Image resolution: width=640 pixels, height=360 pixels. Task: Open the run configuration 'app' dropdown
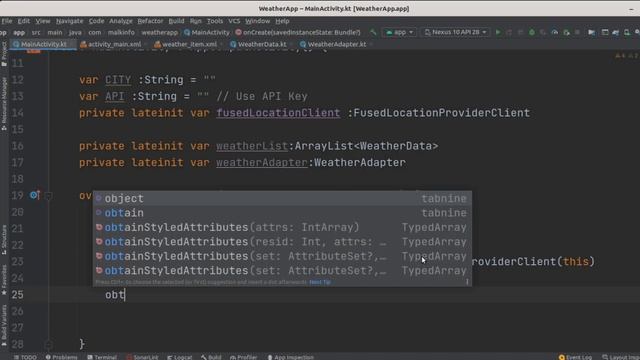click(399, 32)
